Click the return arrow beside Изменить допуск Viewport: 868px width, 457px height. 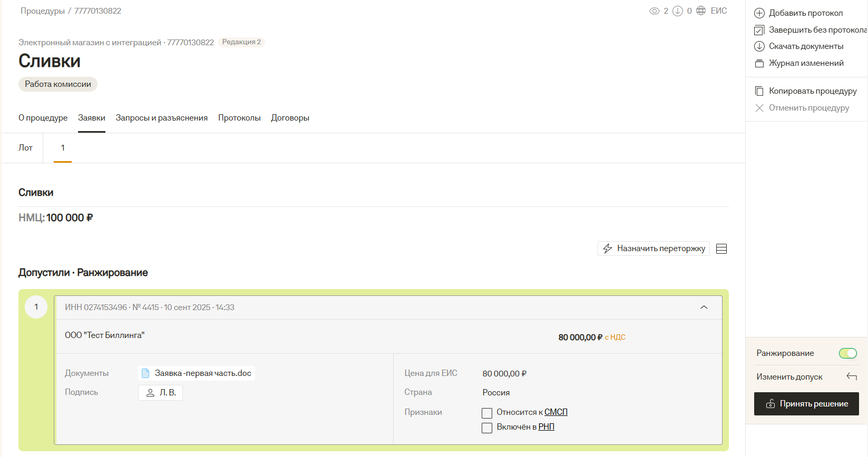point(851,376)
